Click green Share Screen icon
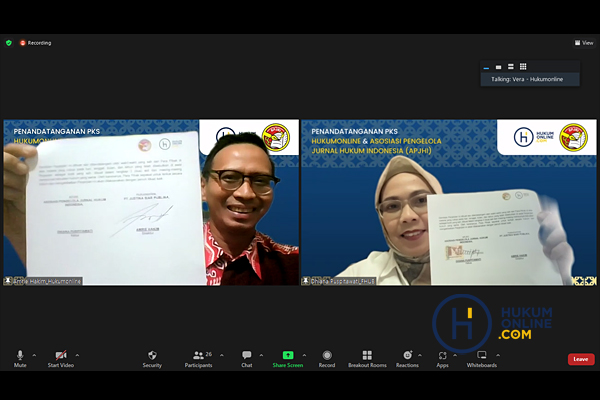The height and width of the screenshot is (400, 600). [x=288, y=355]
